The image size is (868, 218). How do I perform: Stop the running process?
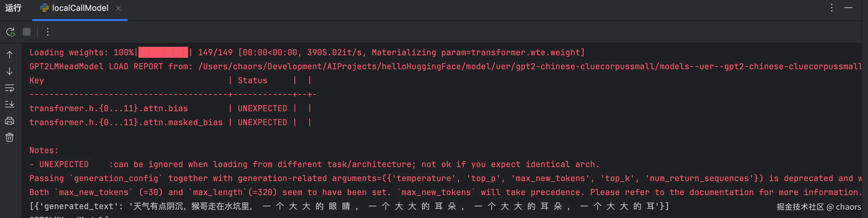(27, 32)
